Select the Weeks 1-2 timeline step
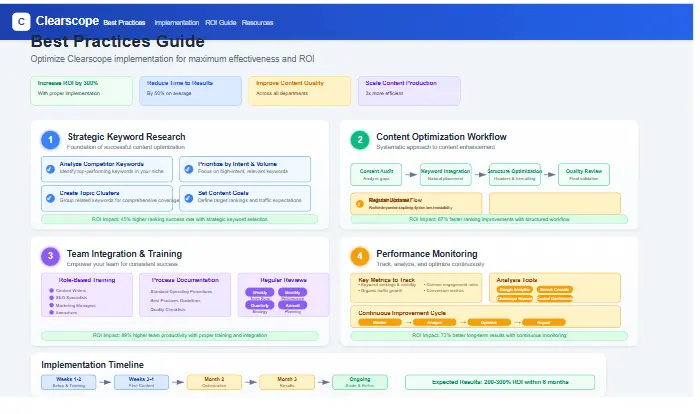 coord(69,382)
